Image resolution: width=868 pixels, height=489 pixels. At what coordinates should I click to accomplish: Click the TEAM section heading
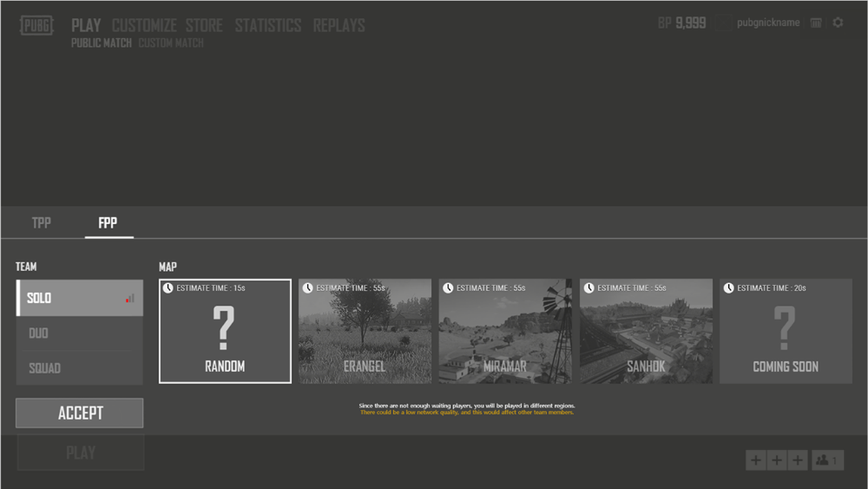[x=26, y=267]
